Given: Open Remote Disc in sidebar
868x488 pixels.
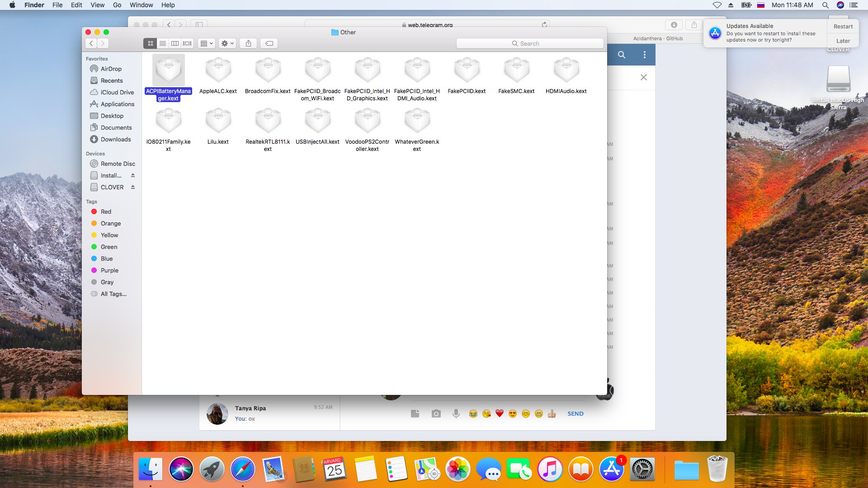Looking at the screenshot, I should click(x=118, y=164).
